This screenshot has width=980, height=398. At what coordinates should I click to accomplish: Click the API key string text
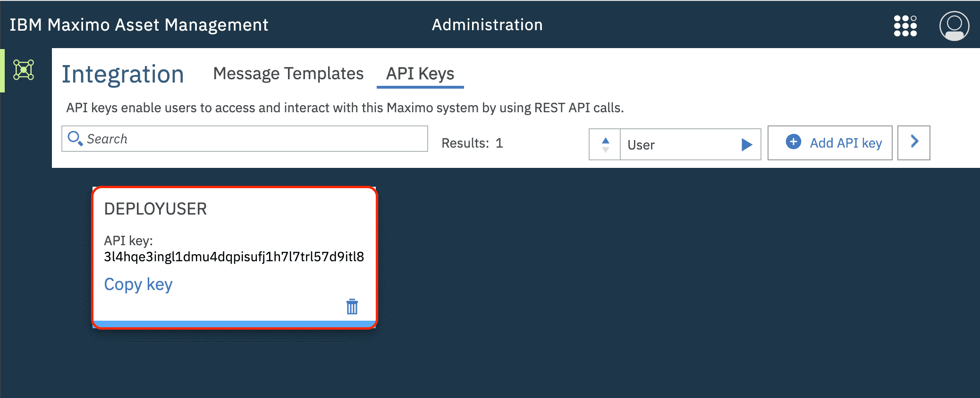234,257
